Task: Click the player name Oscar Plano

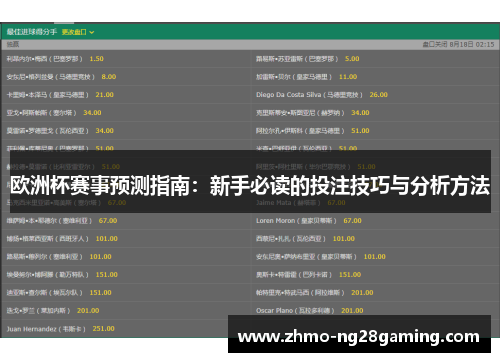Action: point(274,311)
